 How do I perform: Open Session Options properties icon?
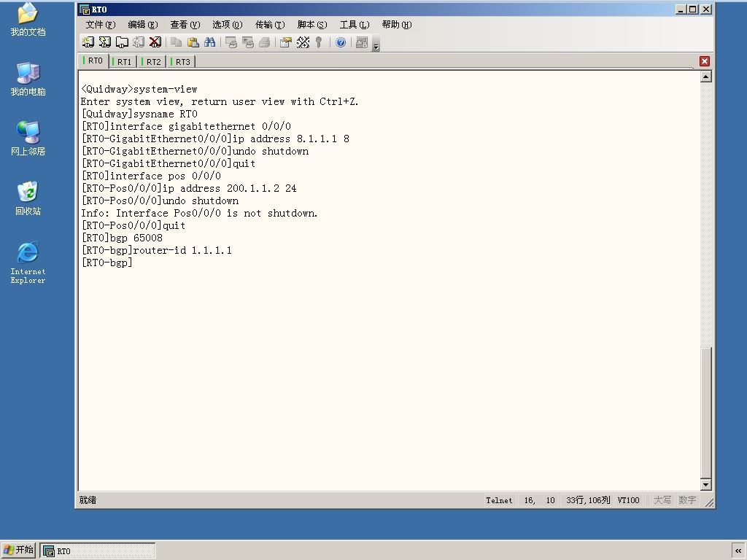coord(286,42)
